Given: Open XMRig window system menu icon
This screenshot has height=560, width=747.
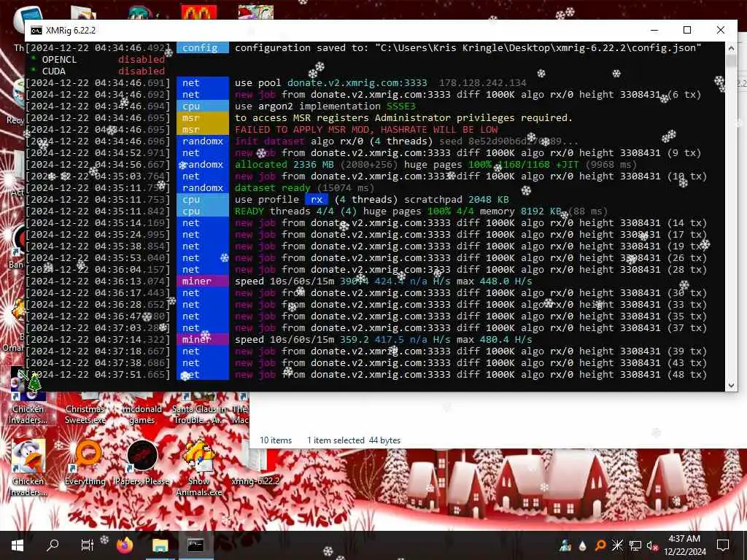Looking at the screenshot, I should (x=36, y=31).
